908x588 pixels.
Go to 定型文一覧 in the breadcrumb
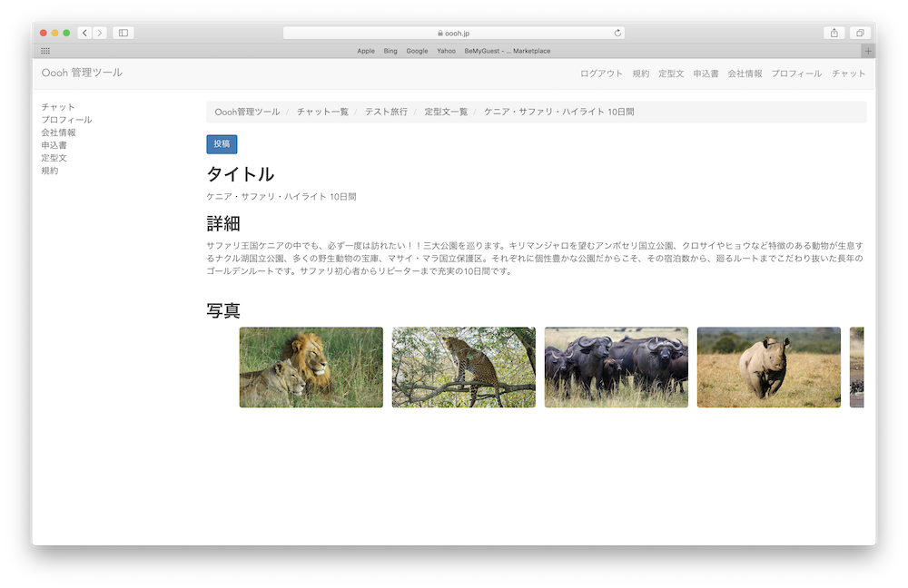click(446, 112)
